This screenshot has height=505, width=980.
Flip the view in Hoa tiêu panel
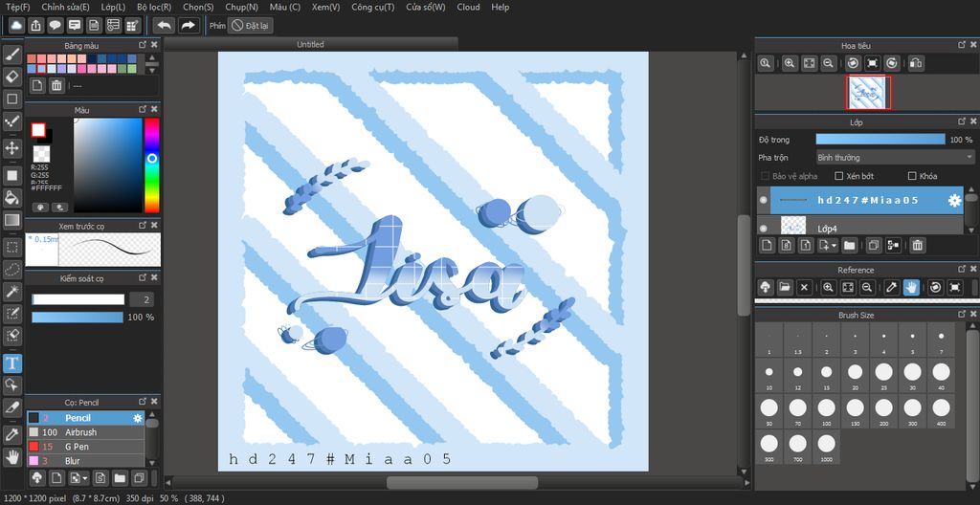(916, 63)
